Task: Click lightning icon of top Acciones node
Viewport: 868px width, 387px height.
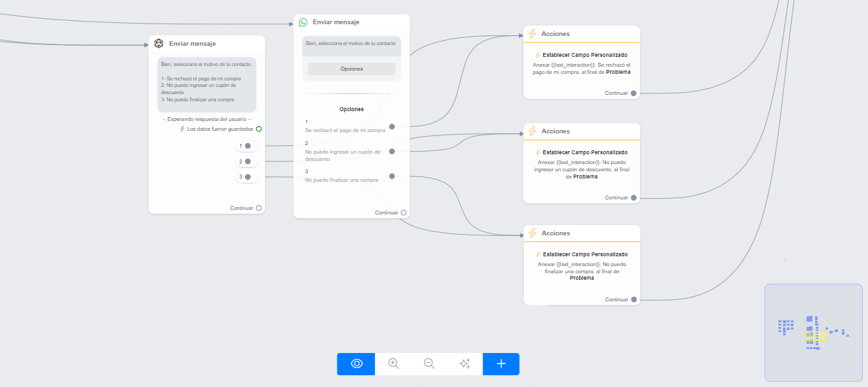Action: 532,34
